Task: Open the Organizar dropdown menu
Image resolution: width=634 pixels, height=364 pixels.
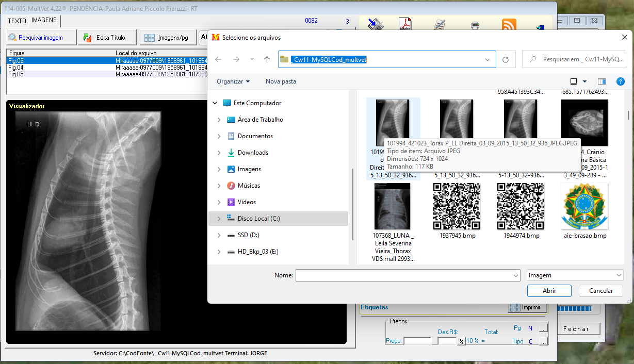Action: point(233,81)
